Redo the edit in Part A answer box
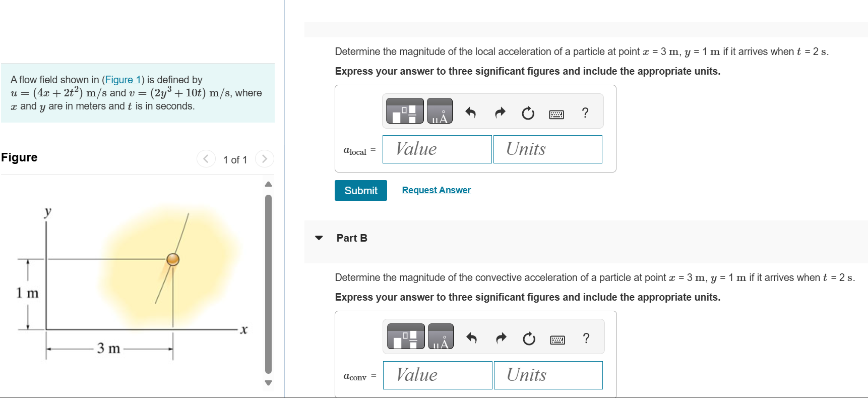This screenshot has width=868, height=398. click(500, 113)
